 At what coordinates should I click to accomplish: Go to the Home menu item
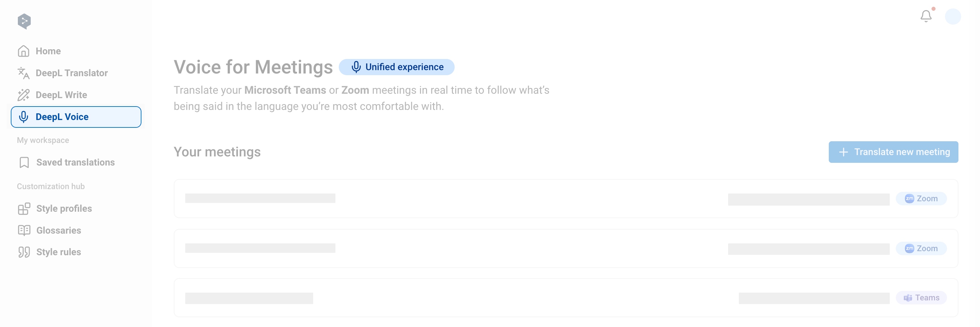tap(48, 51)
